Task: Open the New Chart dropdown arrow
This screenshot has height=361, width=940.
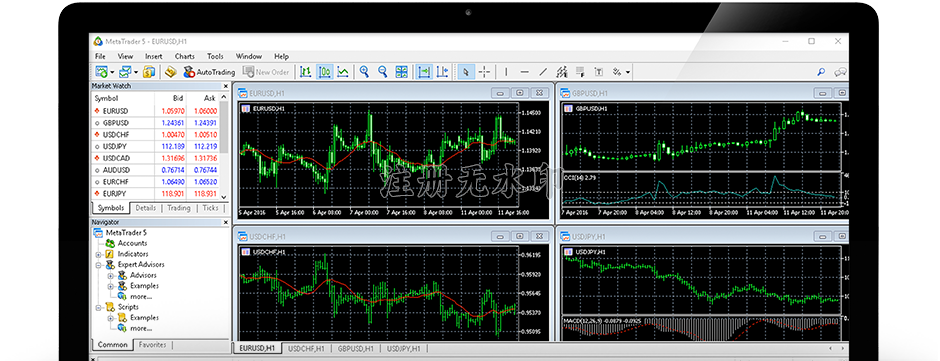Action: pos(112,73)
